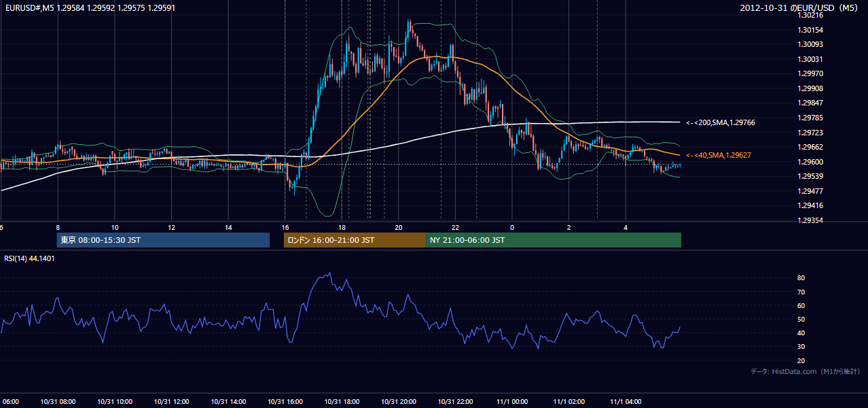Click RSI scale value 30
Screen dimensions: 868x408
801,347
